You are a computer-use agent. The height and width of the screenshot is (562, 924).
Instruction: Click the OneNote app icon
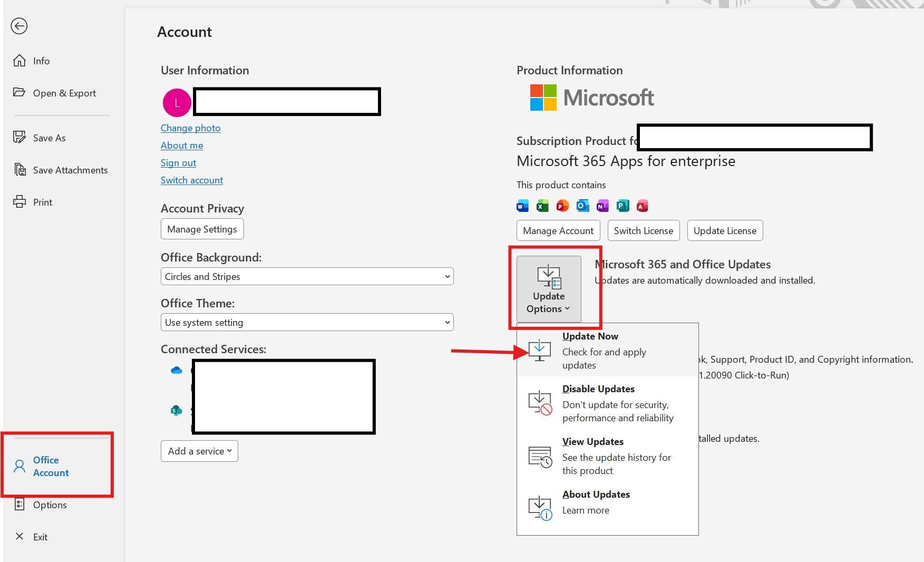coord(602,206)
